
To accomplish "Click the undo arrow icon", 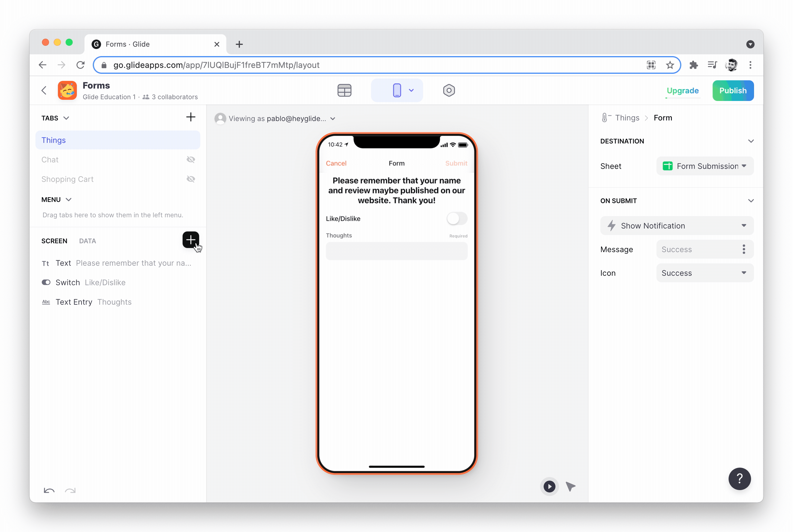I will click(x=49, y=491).
